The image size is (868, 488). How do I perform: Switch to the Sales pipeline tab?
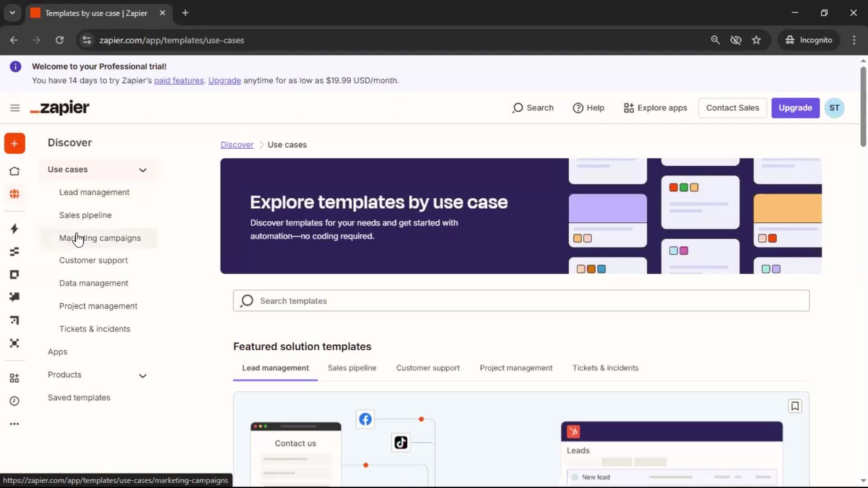click(x=352, y=368)
